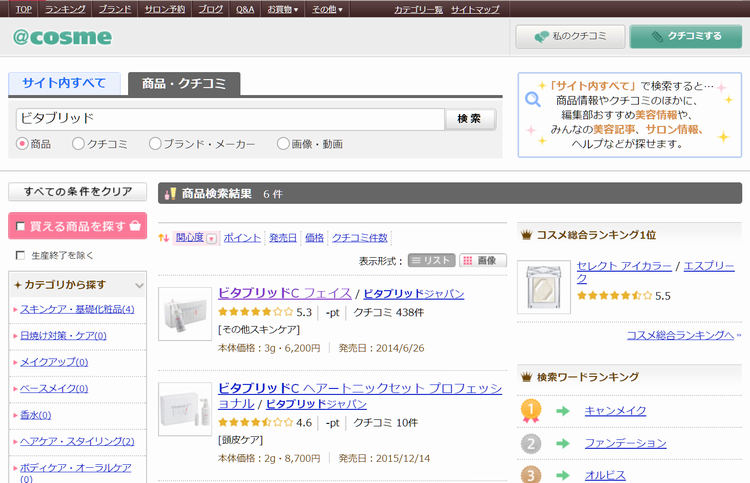
Task: Open ビタブリッドC フェイス product thumbnail
Action: pyautogui.click(x=185, y=314)
